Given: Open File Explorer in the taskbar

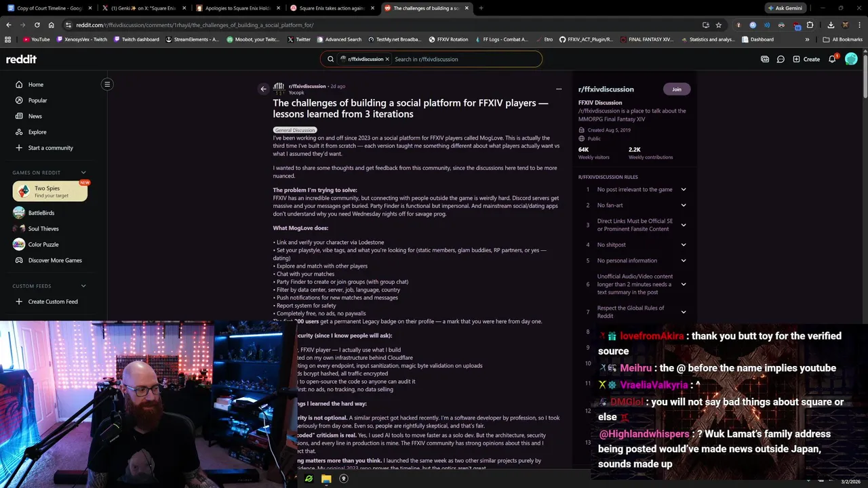Looking at the screenshot, I should pyautogui.click(x=326, y=479).
